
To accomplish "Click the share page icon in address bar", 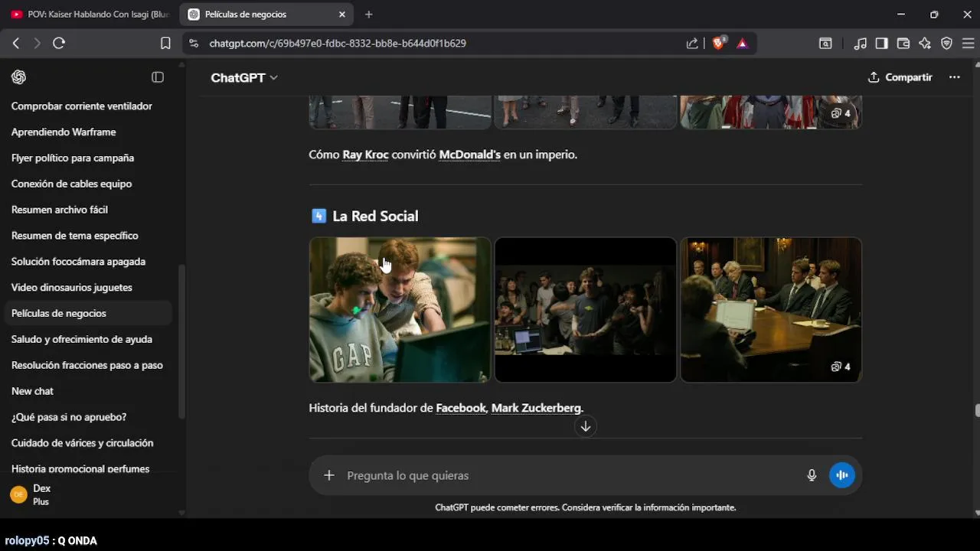I will [692, 44].
